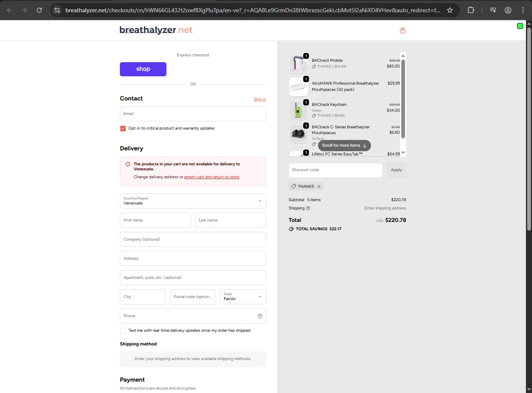
Task: Go forward in browser history
Action: pos(24,10)
